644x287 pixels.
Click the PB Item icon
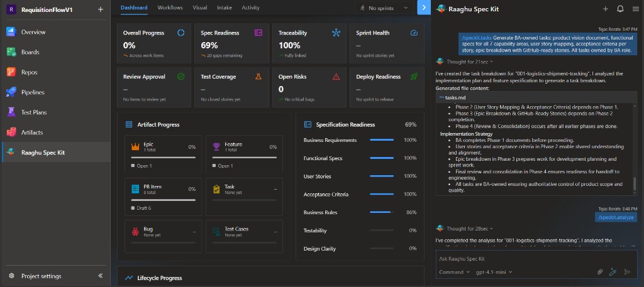click(135, 189)
